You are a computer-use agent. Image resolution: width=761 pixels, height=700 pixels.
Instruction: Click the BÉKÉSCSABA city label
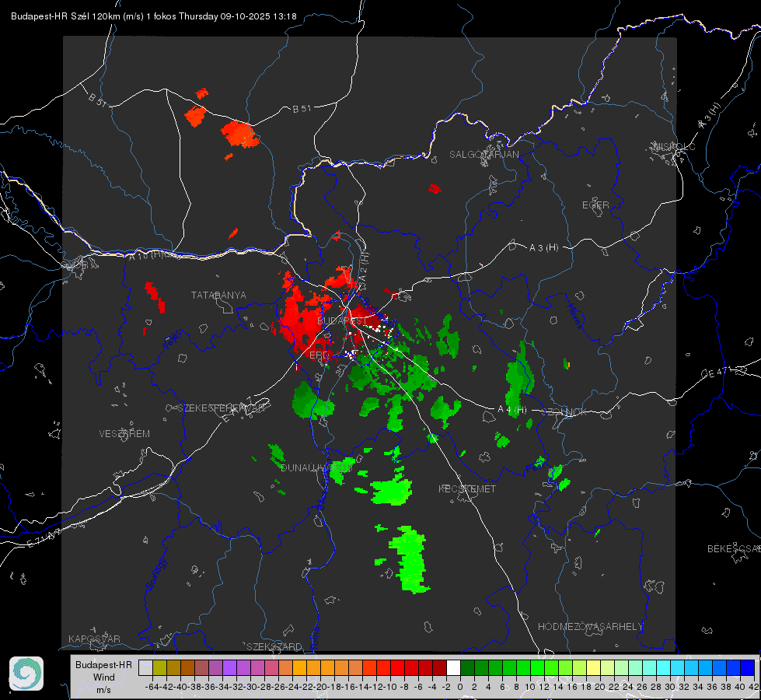[x=734, y=549]
